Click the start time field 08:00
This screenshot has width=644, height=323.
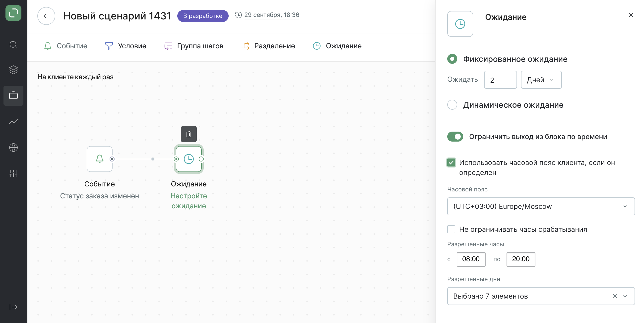click(x=471, y=259)
